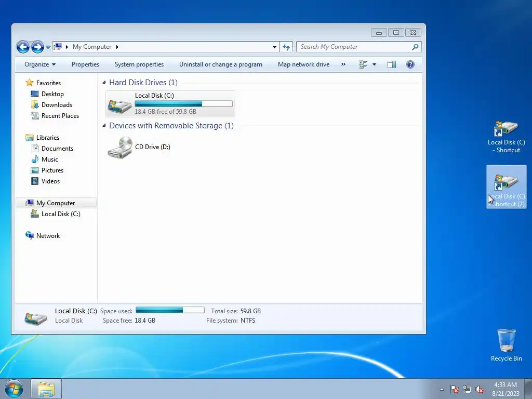The image size is (532, 399).
Task: Click the NTFS file system value
Action: tap(248, 320)
